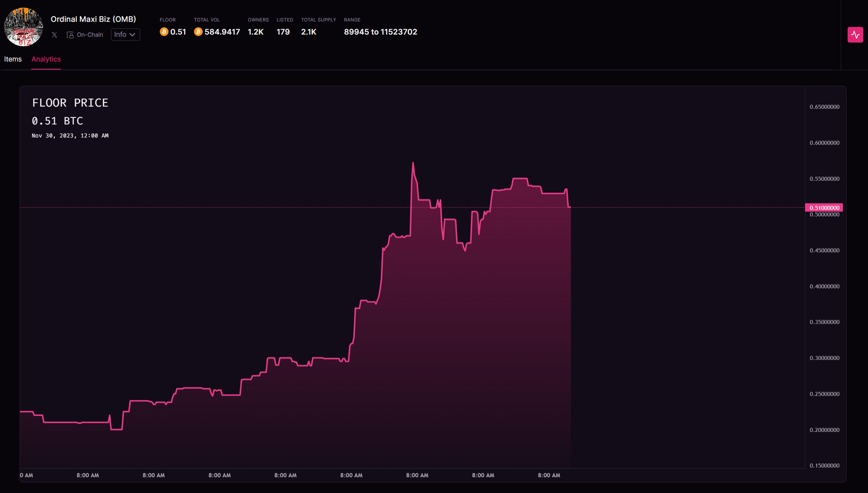This screenshot has height=493, width=868.
Task: Select the Analytics tab
Action: (x=46, y=59)
